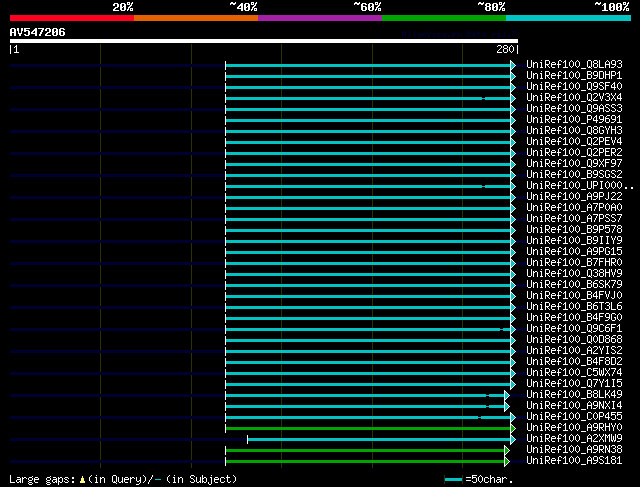Select the UniRef100_Q2PER2 label
This screenshot has width=640, height=487.
coord(574,153)
